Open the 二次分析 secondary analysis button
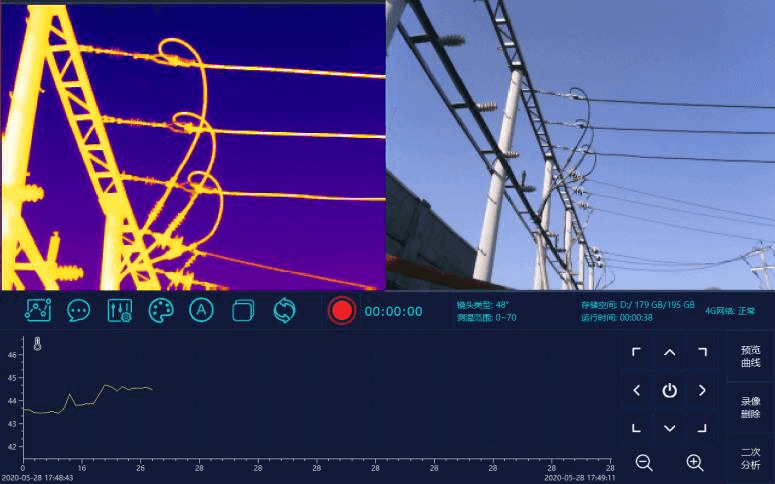 coord(750,458)
